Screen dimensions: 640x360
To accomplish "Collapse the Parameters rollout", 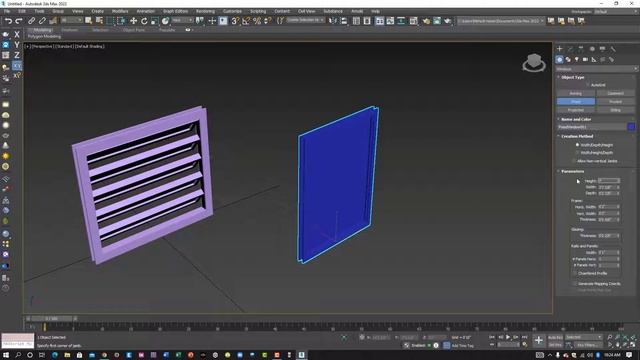I will [x=572, y=171].
